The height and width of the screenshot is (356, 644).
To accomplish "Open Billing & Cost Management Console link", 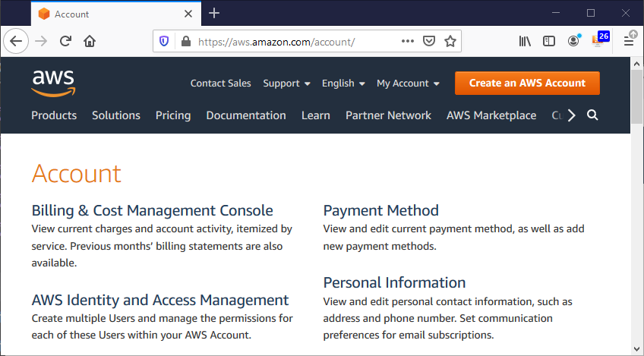I will tap(152, 210).
